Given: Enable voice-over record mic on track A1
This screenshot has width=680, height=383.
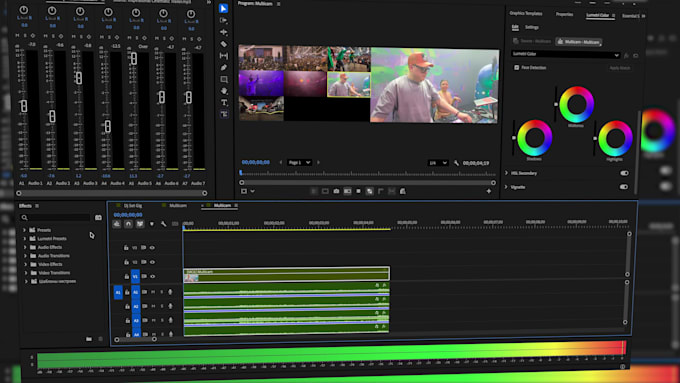Looking at the screenshot, I should pos(170,292).
